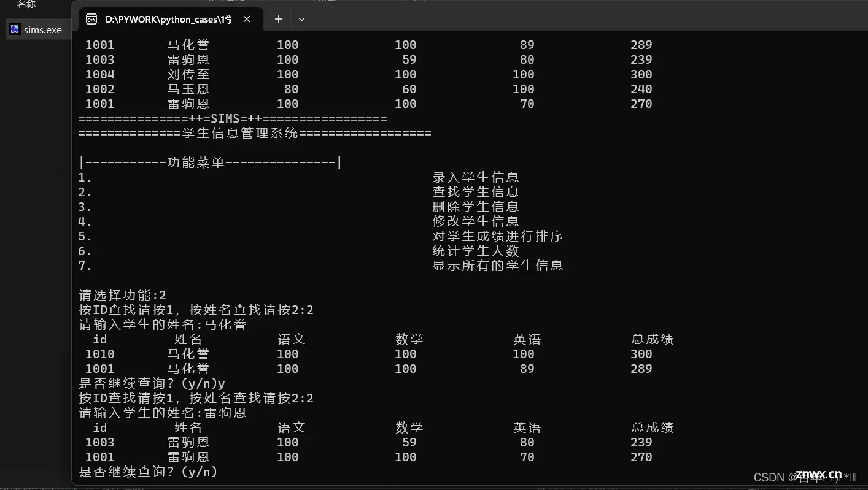
Task: Click the 名称 column header in File Explorer
Action: point(26,4)
